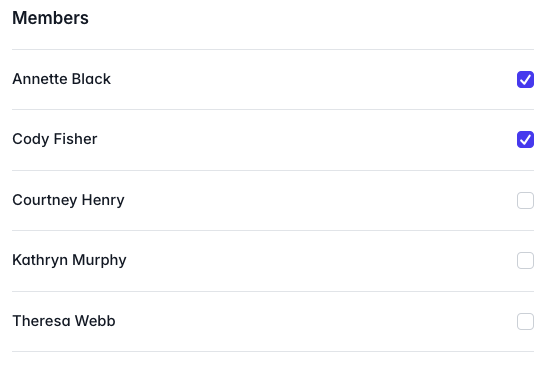Mark Theresa Webb as a selected member
The height and width of the screenshot is (376, 550).
(x=525, y=321)
